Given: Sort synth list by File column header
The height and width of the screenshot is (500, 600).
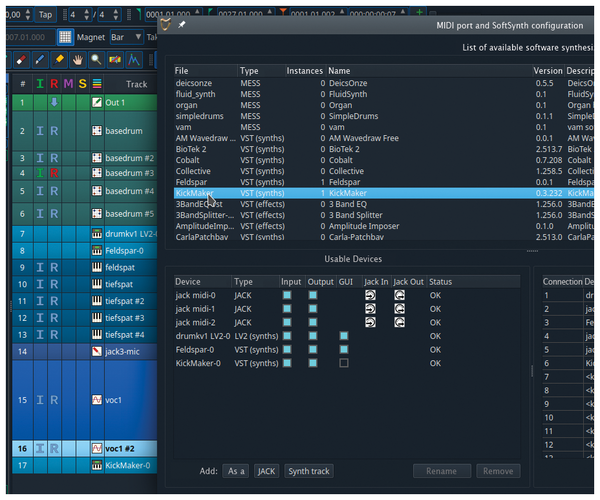Looking at the screenshot, I should (205, 71).
